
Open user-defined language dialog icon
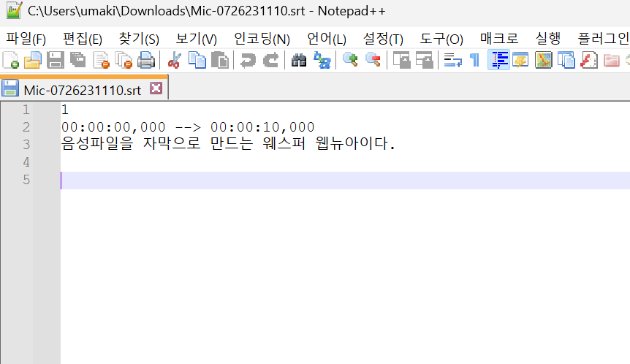coord(520,60)
